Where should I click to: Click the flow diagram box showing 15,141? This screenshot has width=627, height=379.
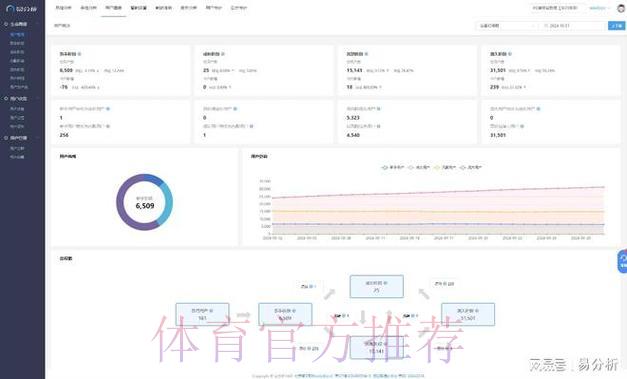(x=376, y=347)
